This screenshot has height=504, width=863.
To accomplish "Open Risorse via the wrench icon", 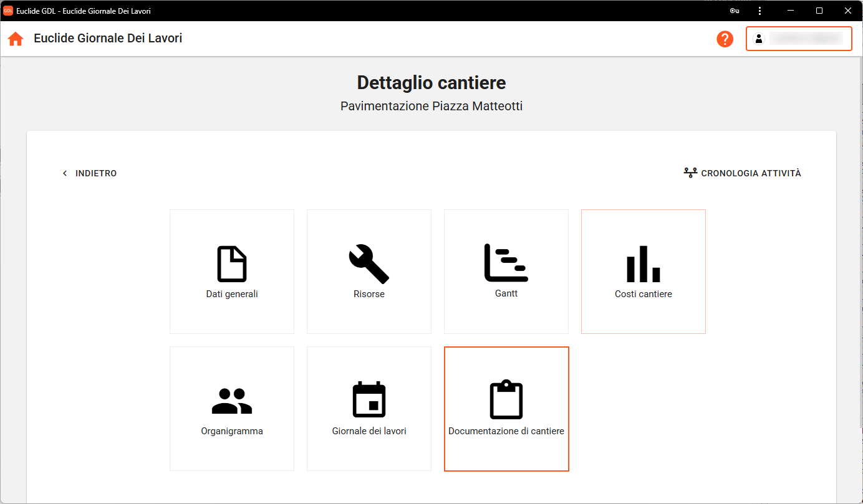I will tap(369, 264).
